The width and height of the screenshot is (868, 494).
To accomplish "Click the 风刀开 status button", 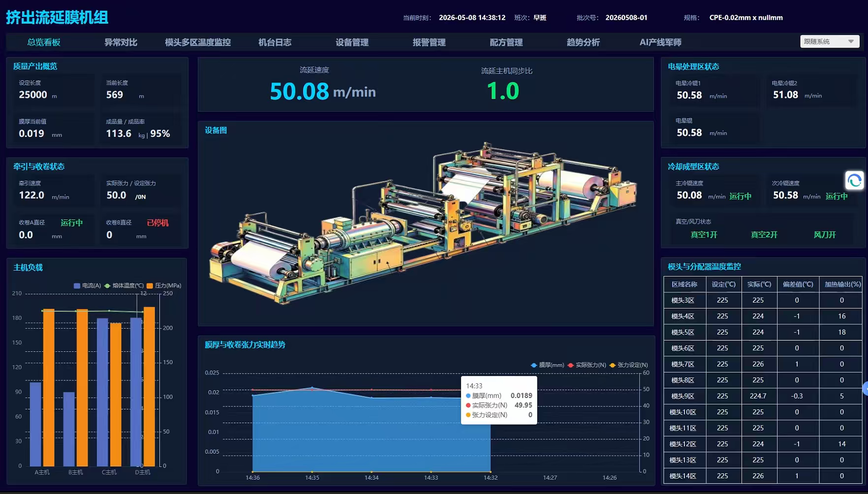I will point(825,235).
